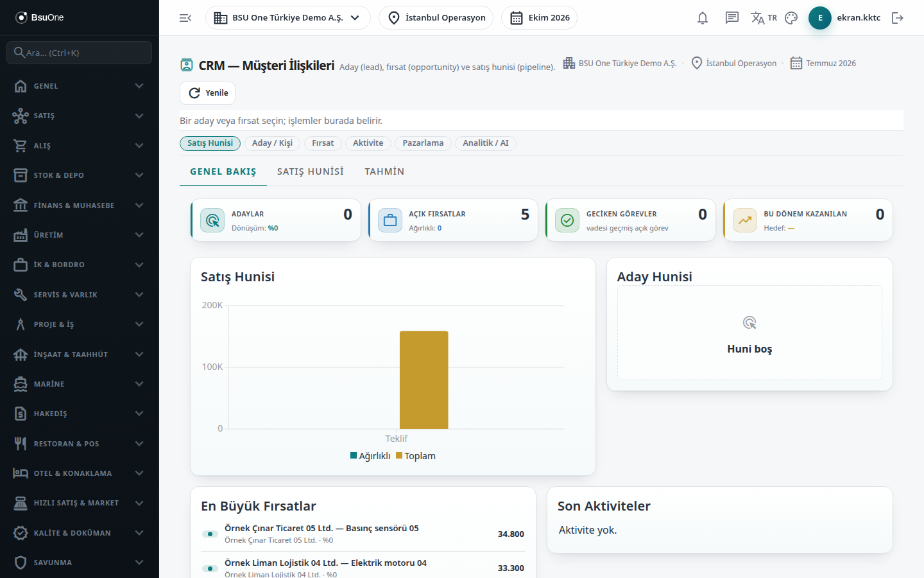This screenshot has height=578, width=924.
Task: Expand the Marine sidebar section
Action: (80, 384)
